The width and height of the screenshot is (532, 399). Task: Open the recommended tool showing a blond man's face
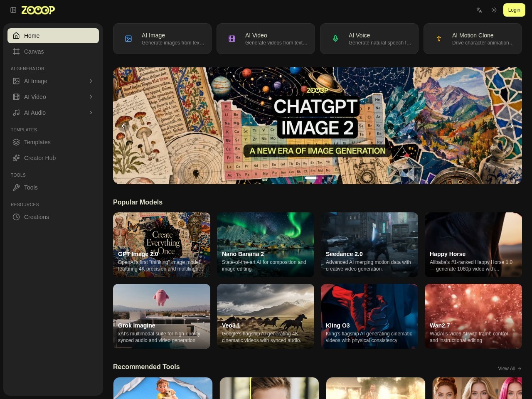(x=269, y=388)
